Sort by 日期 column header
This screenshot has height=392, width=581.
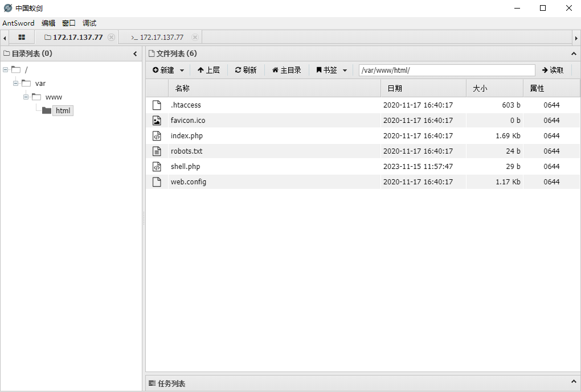[x=424, y=88]
